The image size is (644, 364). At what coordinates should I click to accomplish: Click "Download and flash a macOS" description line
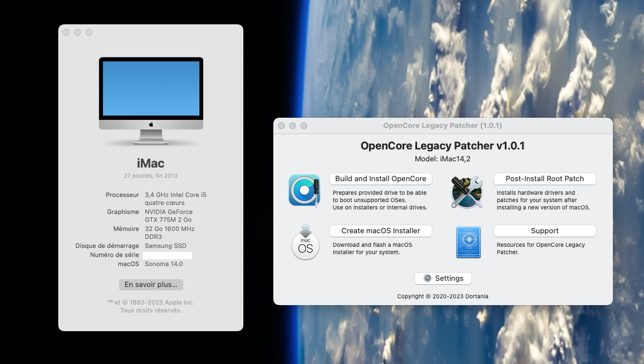(372, 245)
